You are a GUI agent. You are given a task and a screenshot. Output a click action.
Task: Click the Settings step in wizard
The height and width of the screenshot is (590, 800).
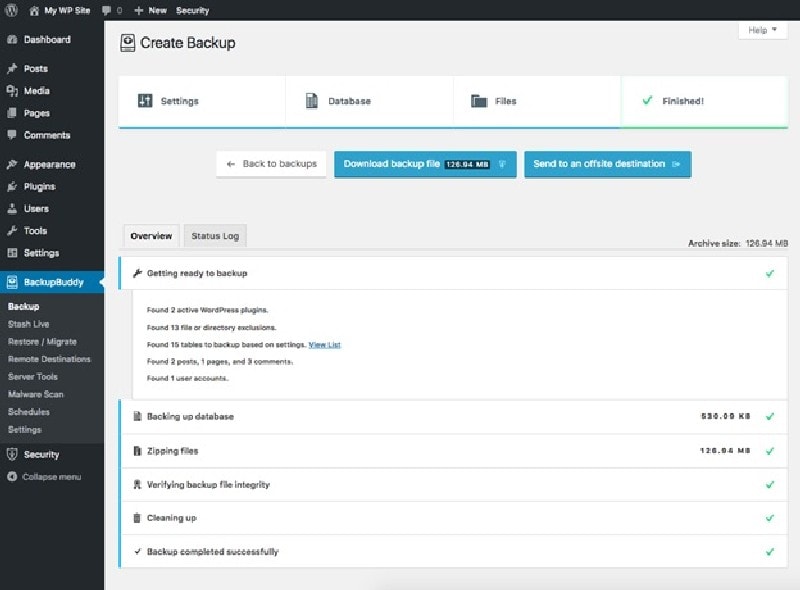202,101
